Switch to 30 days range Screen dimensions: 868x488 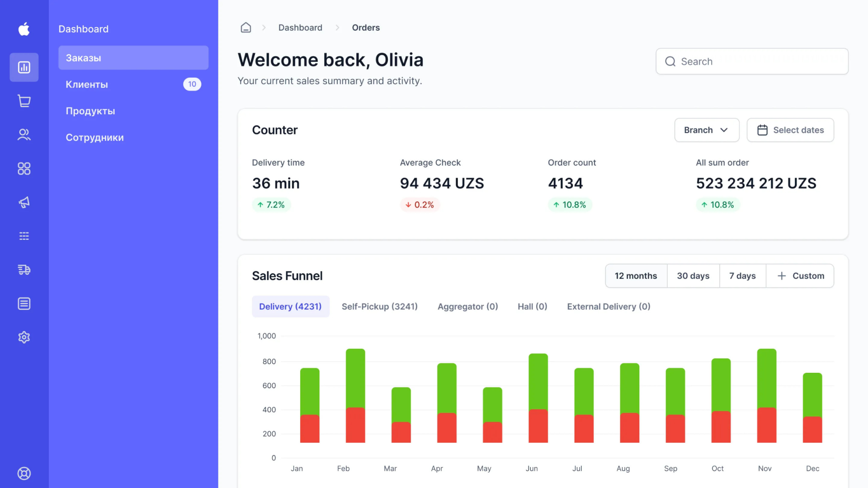[693, 276]
